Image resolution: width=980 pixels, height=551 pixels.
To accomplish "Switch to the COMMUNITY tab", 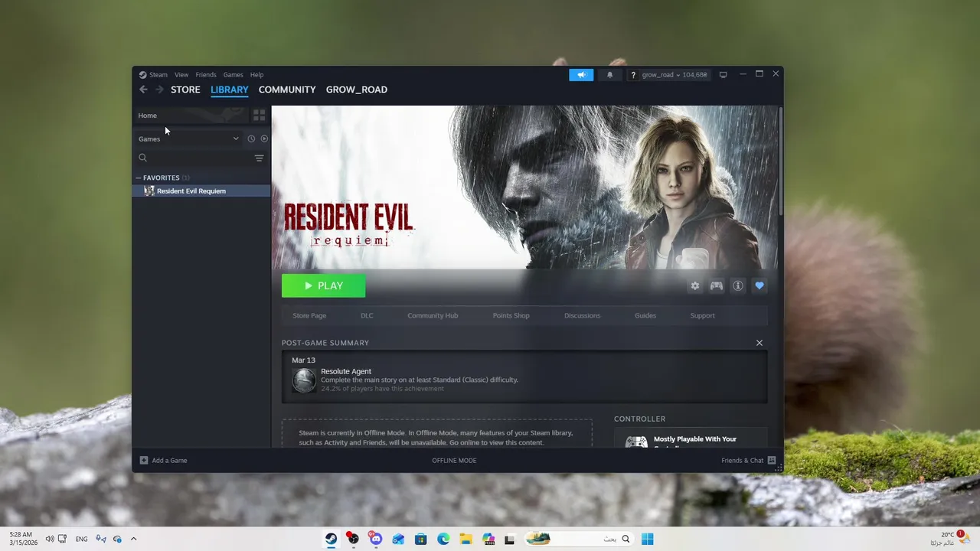I will pyautogui.click(x=287, y=90).
